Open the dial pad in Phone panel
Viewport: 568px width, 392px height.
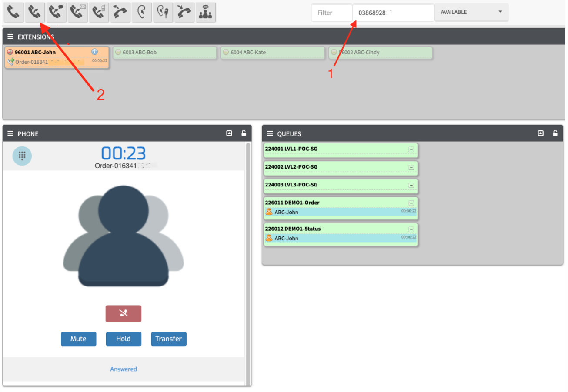22,156
